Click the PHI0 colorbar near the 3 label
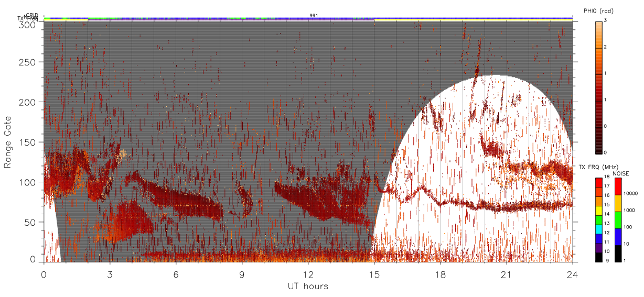644x297 pixels. click(x=598, y=24)
